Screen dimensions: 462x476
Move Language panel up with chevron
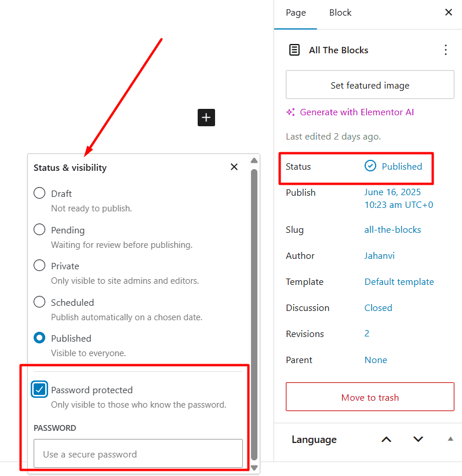[x=386, y=440]
